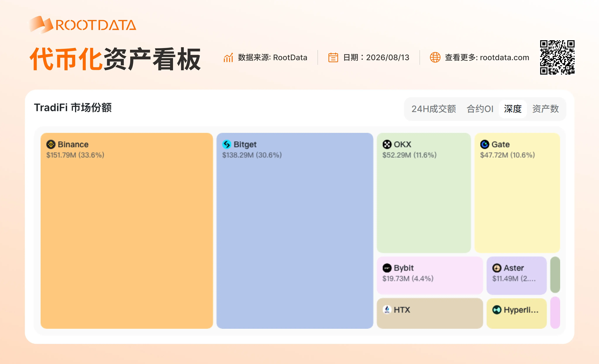Screen dimensions: 599x364
Task: Click the $19.73M (4.4%) value
Action: [x=408, y=279]
